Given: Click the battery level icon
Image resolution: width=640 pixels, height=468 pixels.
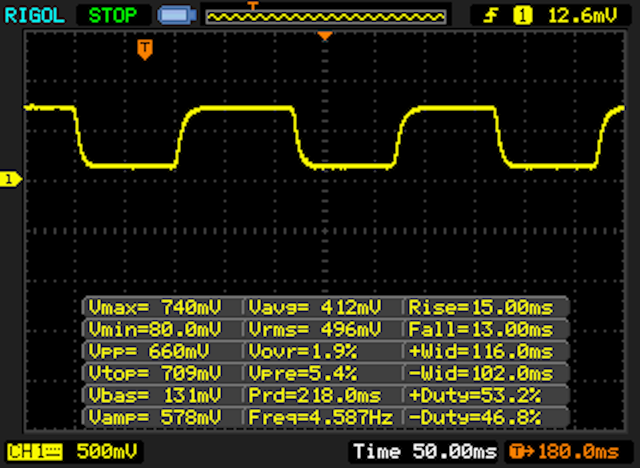Looking at the screenshot, I should (177, 16).
